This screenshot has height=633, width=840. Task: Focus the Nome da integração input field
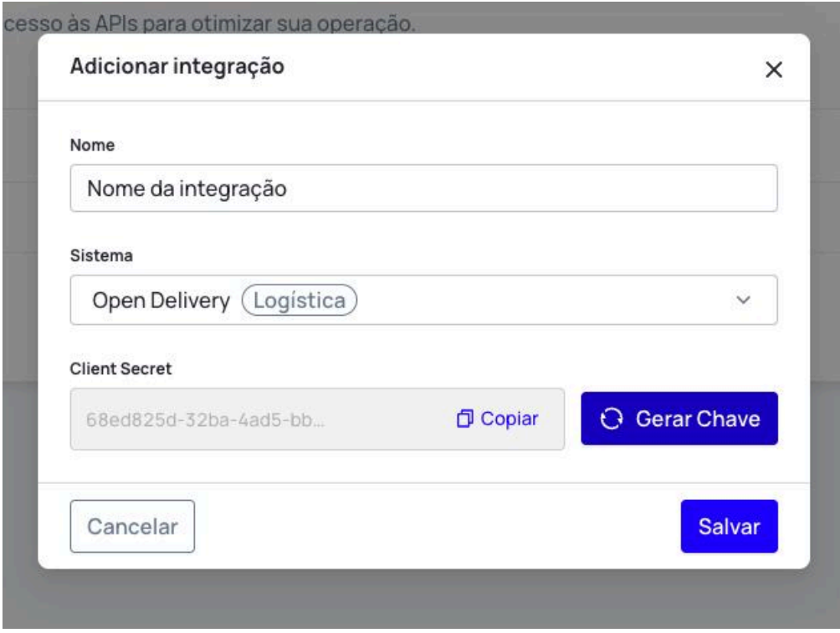(x=423, y=188)
